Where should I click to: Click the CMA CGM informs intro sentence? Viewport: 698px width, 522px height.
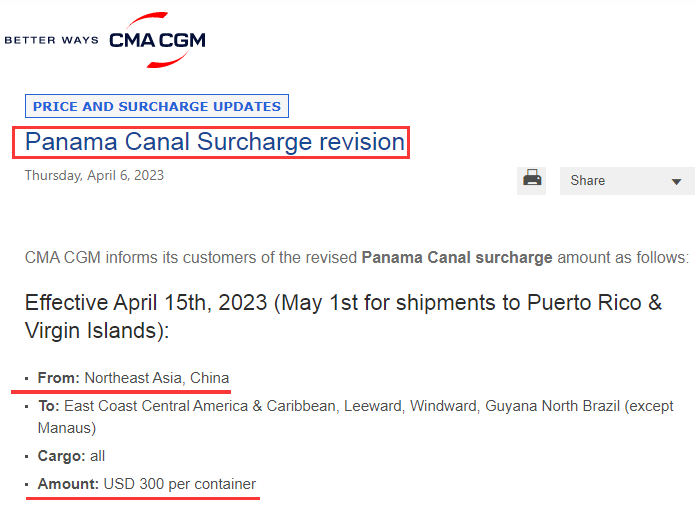click(x=357, y=258)
